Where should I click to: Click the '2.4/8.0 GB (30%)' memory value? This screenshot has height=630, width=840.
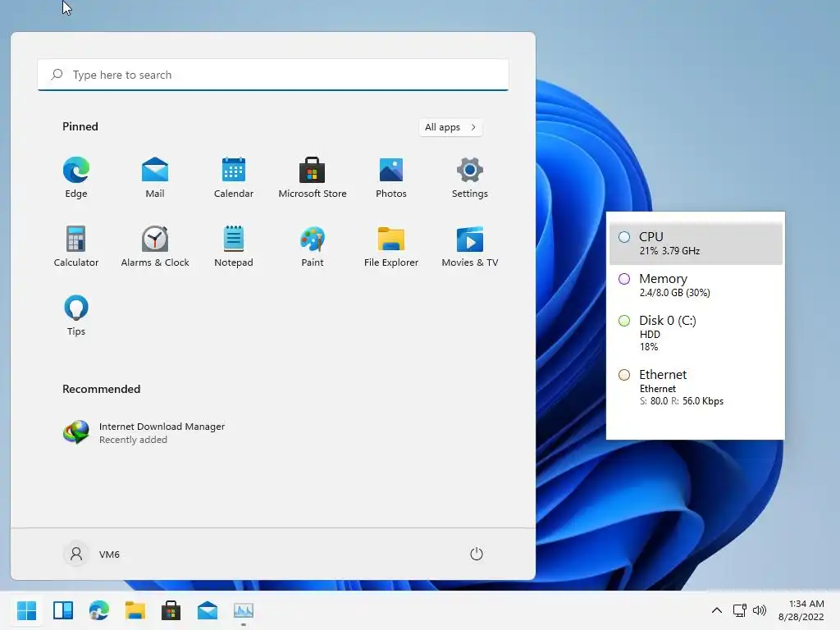tap(675, 293)
